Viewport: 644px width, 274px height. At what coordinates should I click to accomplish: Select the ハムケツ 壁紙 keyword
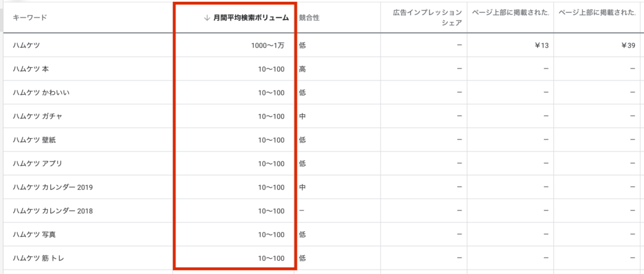point(34,140)
